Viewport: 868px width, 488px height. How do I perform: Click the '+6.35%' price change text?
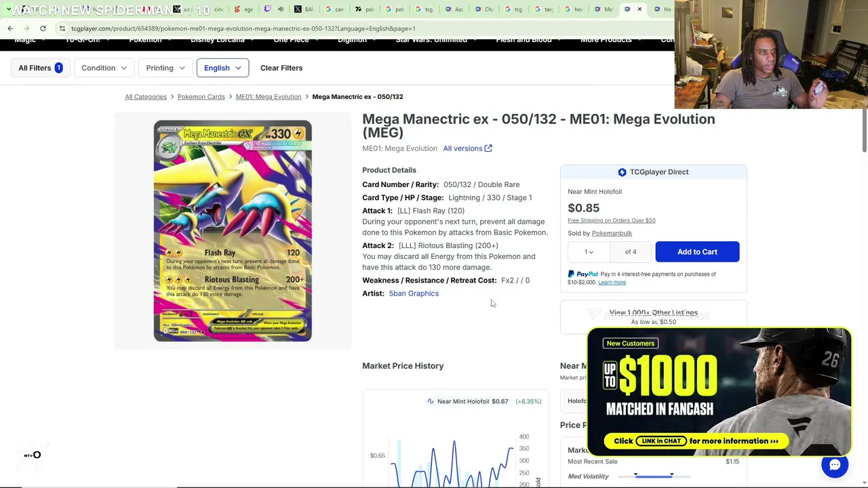[528, 401]
